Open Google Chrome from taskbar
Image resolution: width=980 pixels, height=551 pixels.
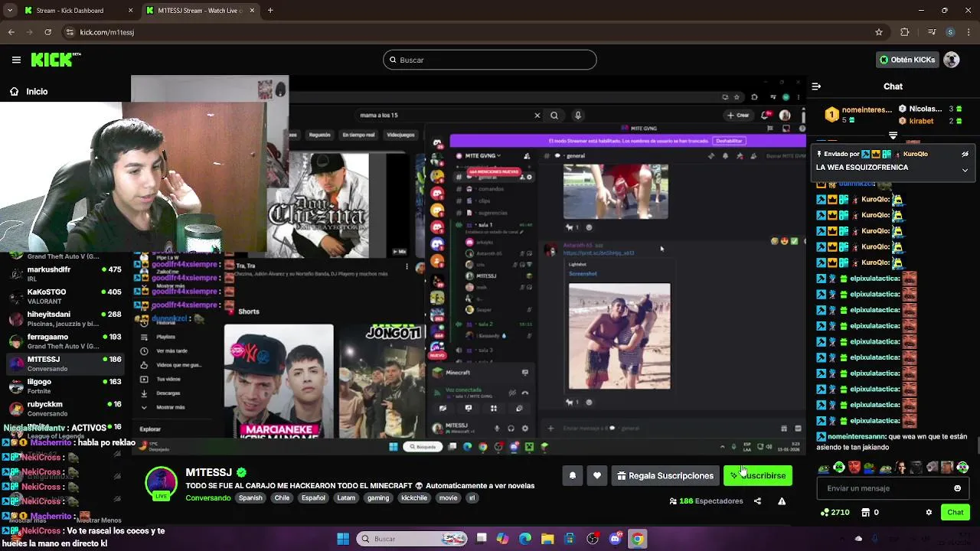[637, 539]
